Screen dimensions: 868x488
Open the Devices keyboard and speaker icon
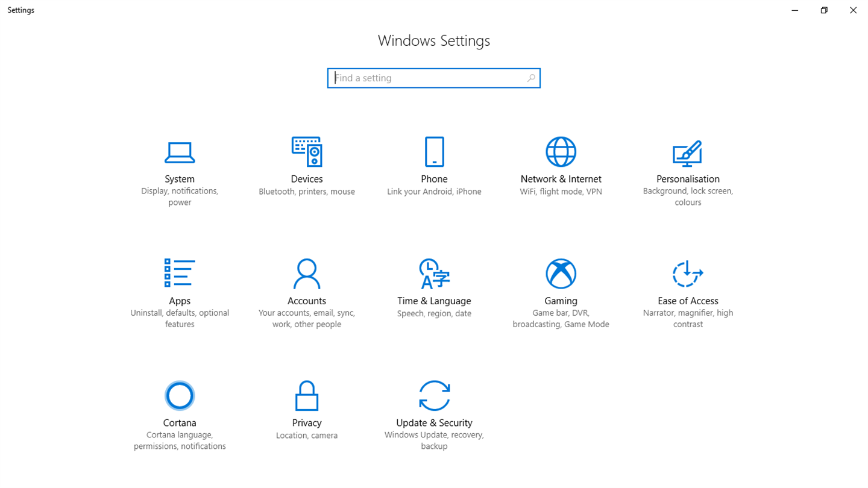point(307,152)
